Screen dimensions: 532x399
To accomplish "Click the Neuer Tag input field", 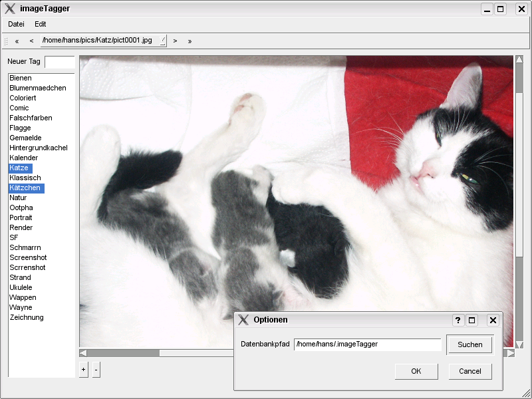I will coord(59,62).
